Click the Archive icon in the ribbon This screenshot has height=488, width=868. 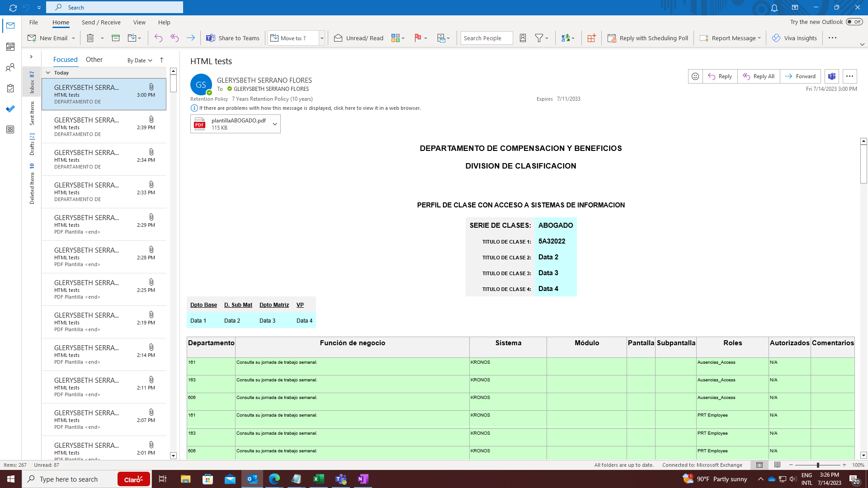tap(116, 38)
